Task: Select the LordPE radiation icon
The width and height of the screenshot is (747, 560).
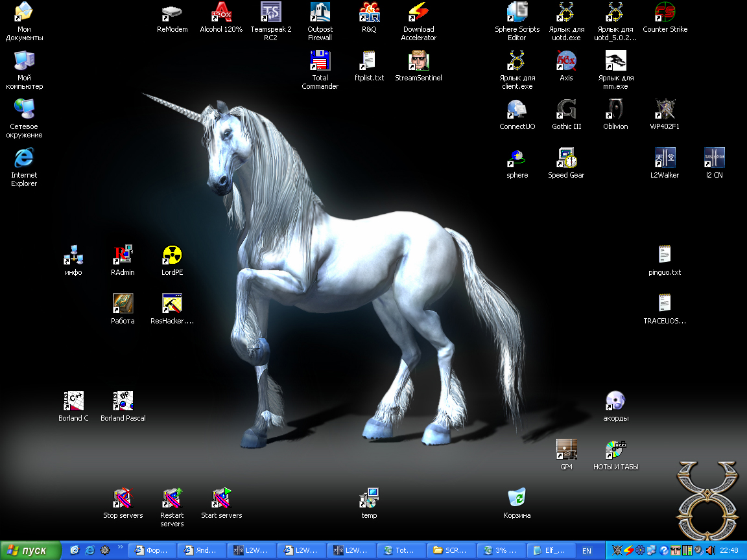Action: [172, 255]
